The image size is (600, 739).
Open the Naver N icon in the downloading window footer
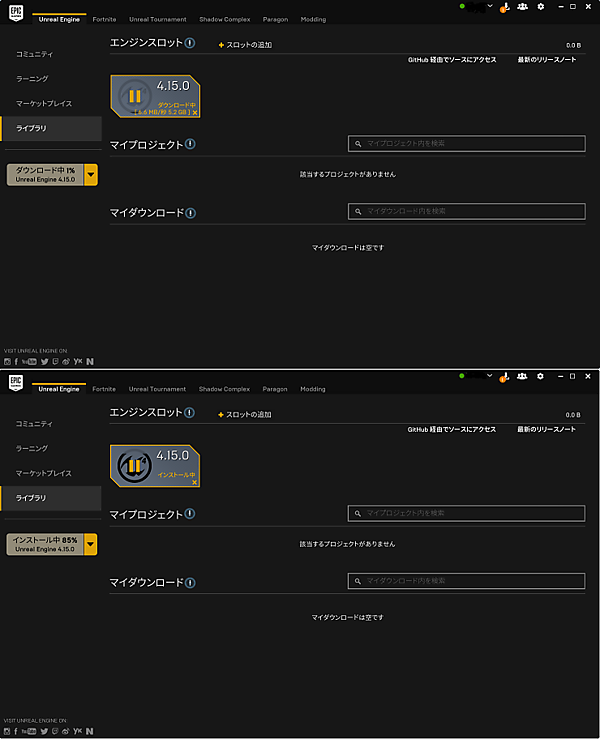(90, 361)
